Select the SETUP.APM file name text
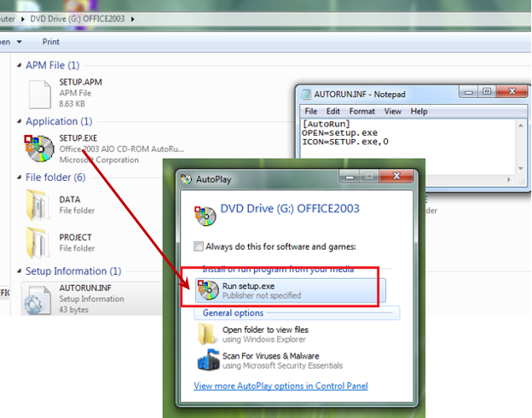532x418 pixels. tap(80, 82)
